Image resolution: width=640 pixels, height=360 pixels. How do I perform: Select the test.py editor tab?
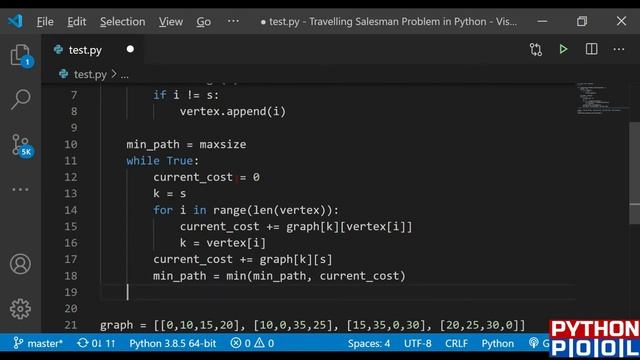[93, 50]
